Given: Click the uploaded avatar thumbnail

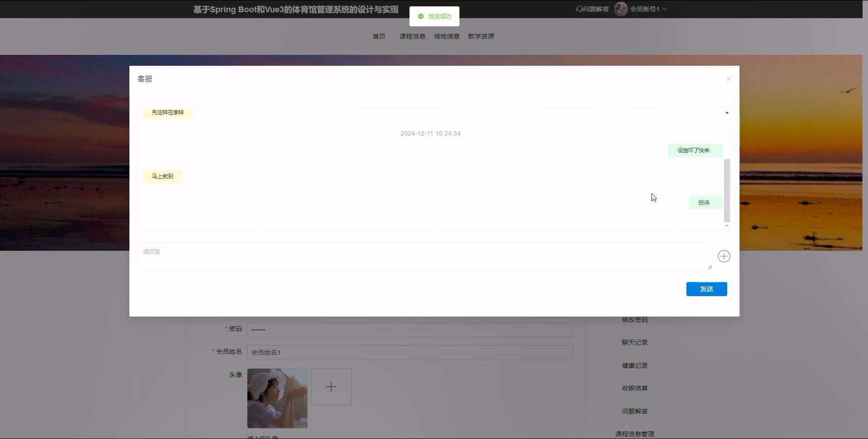Looking at the screenshot, I should pos(277,398).
